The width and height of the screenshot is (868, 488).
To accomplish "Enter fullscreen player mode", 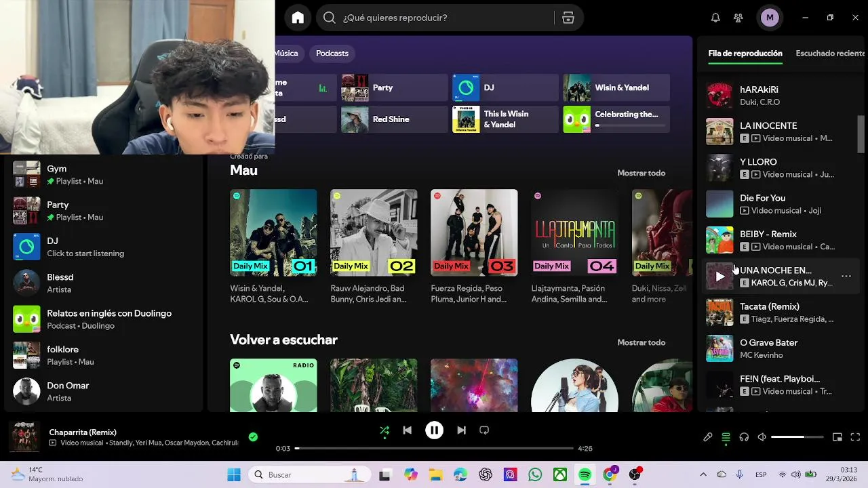I will (x=855, y=437).
